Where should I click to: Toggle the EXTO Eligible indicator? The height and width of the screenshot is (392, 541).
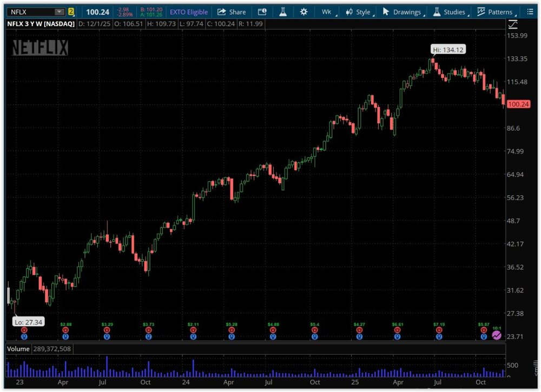[x=188, y=12]
